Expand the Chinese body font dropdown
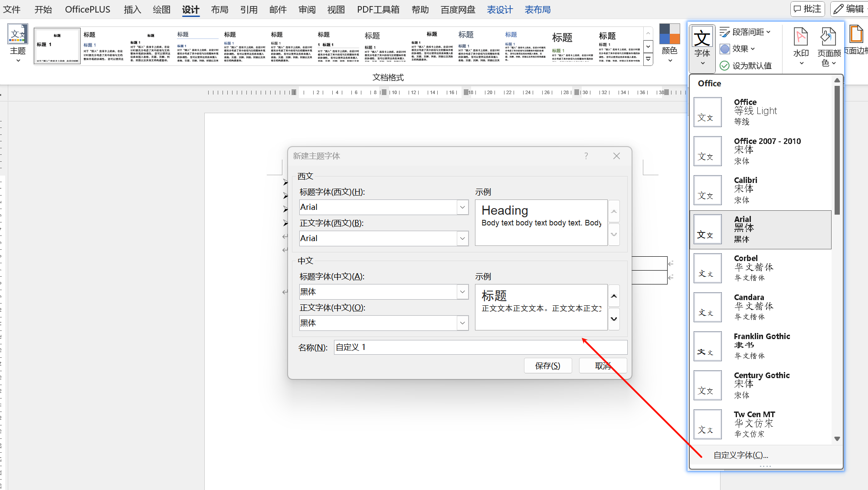This screenshot has width=868, height=490. point(462,323)
